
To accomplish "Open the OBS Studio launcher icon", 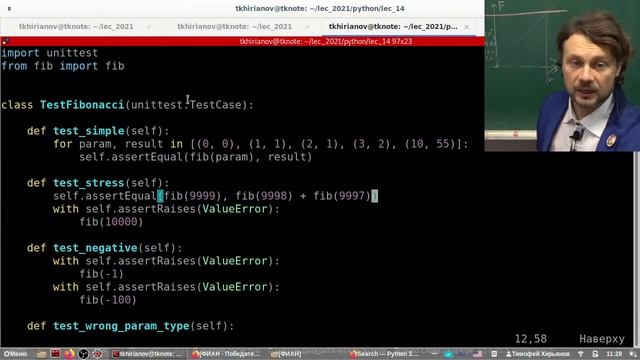I will point(84,354).
